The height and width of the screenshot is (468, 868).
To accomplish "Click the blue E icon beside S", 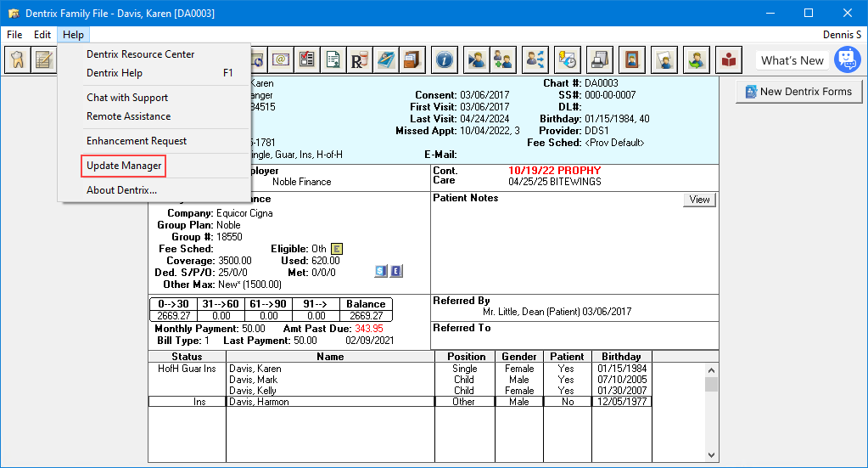I will click(x=396, y=272).
